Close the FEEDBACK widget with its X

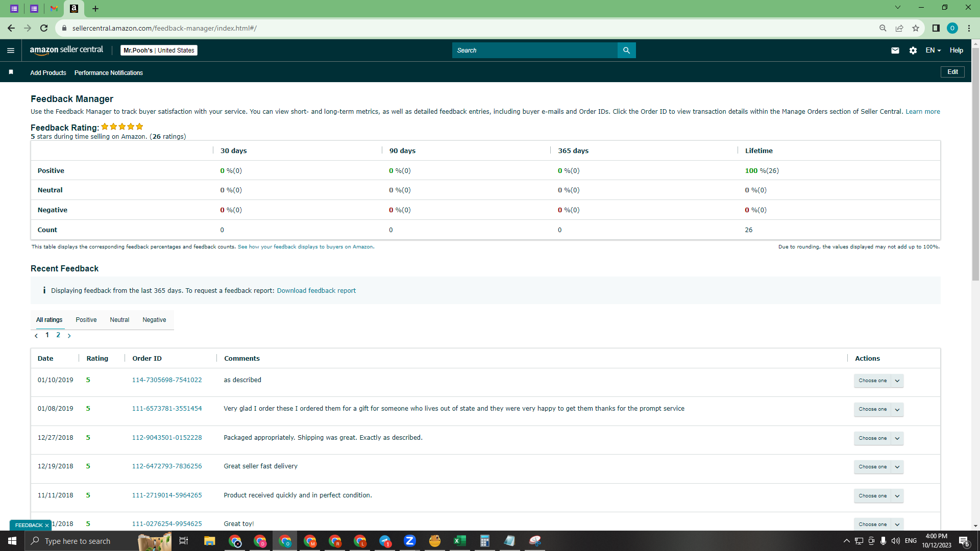pyautogui.click(x=47, y=525)
